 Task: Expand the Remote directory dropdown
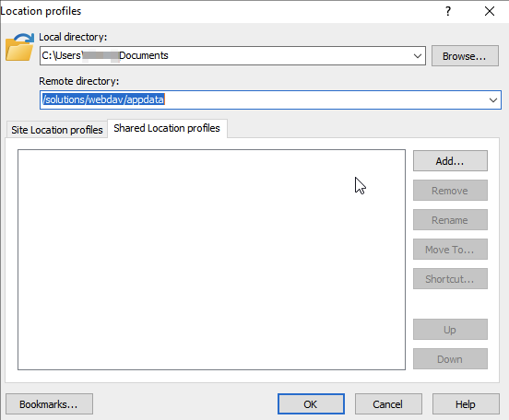tap(492, 99)
